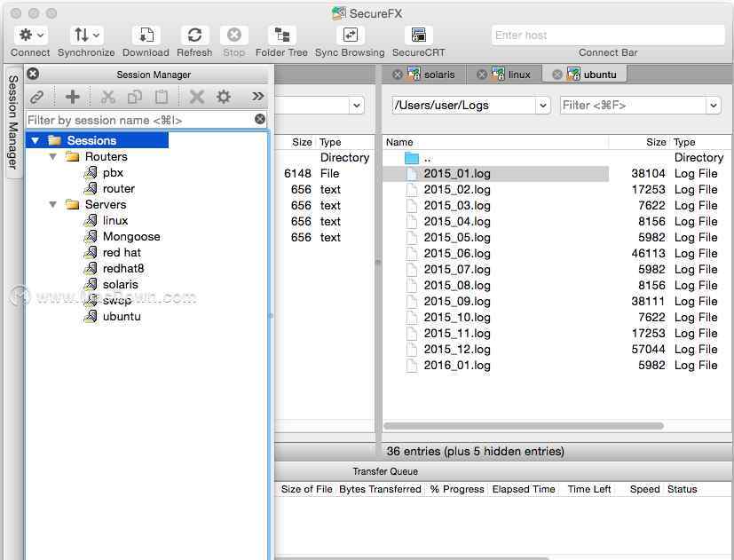The image size is (734, 560).
Task: Open the Connect dropdown arrow
Action: point(41,35)
